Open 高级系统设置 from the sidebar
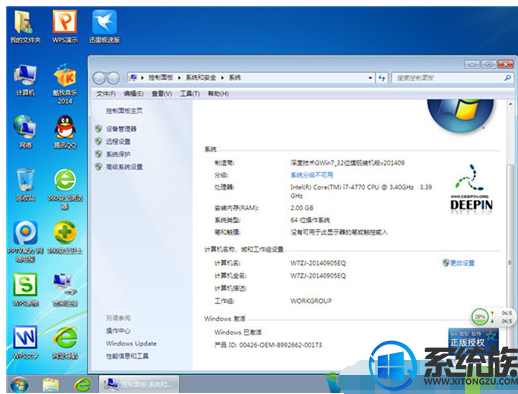 click(124, 167)
